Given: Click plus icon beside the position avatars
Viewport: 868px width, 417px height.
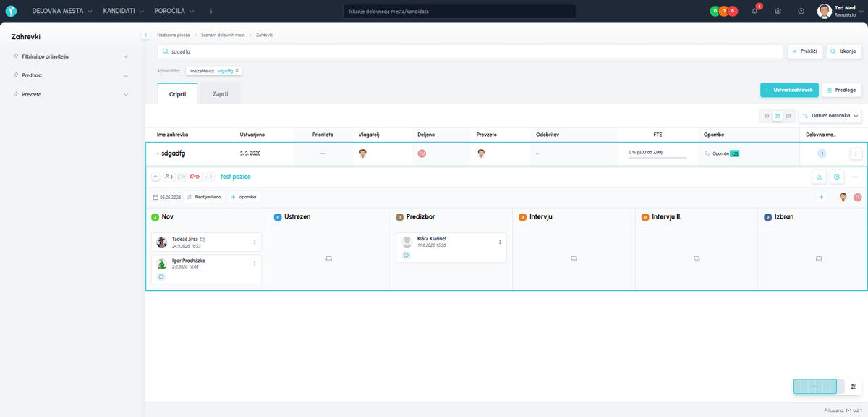Looking at the screenshot, I should pyautogui.click(x=821, y=197).
